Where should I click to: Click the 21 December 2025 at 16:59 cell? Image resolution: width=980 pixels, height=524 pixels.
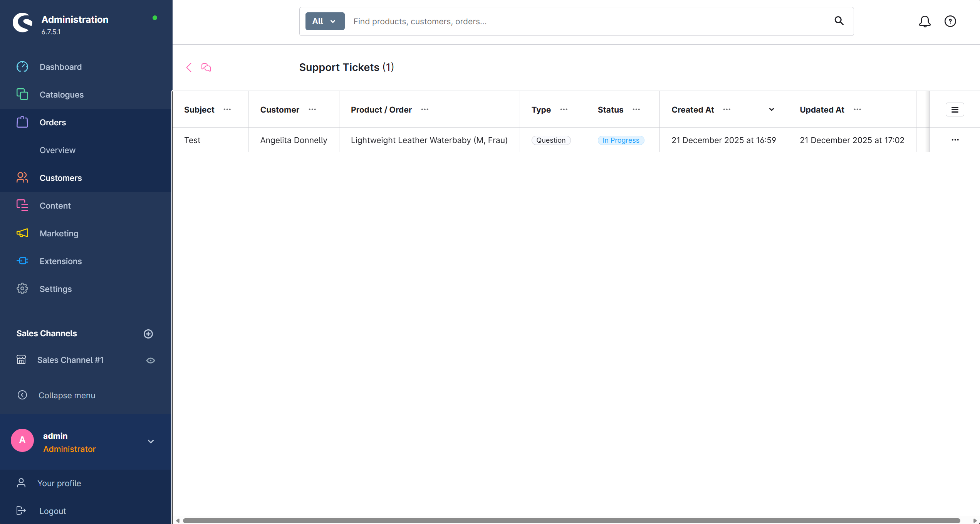[x=724, y=140]
